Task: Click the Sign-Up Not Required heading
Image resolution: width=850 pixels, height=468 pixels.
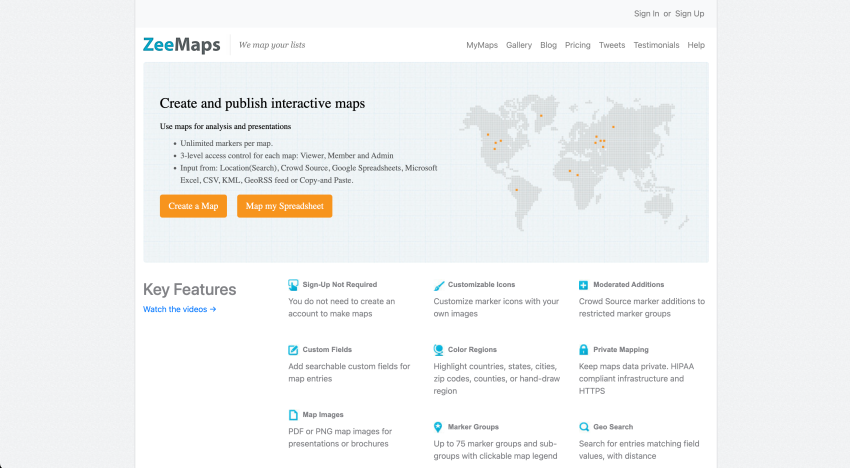Action: [339, 285]
